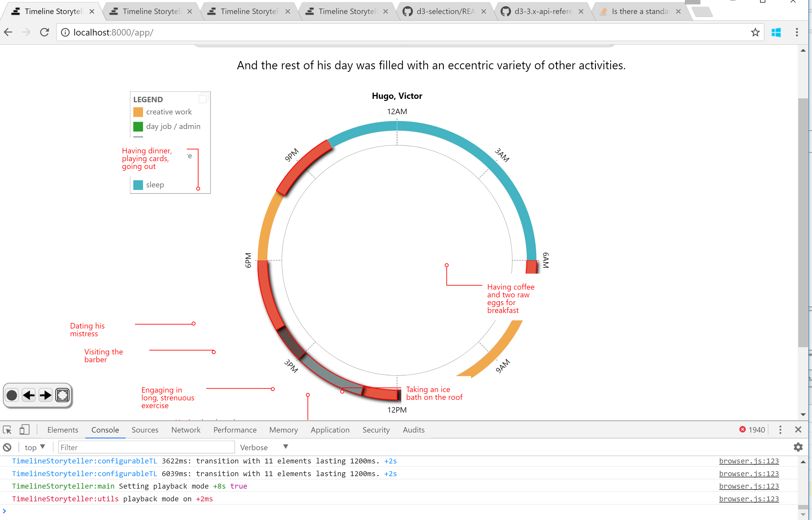Toggle the sleep entry in the legend
The image size is (812, 520).
(x=138, y=185)
